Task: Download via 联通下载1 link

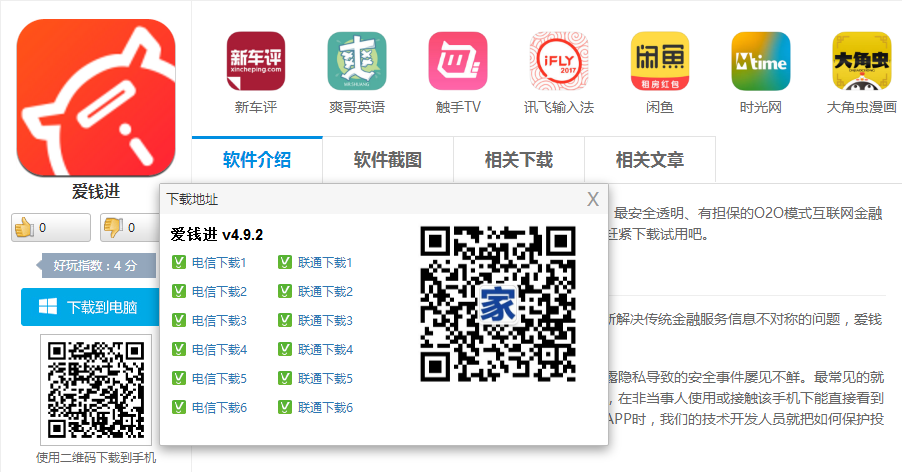Action: (x=325, y=263)
